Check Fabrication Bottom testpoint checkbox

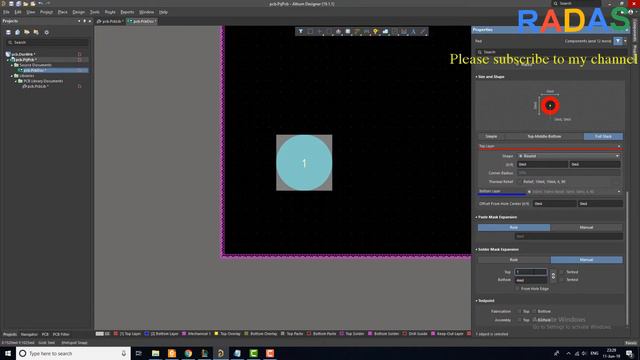coord(534,311)
